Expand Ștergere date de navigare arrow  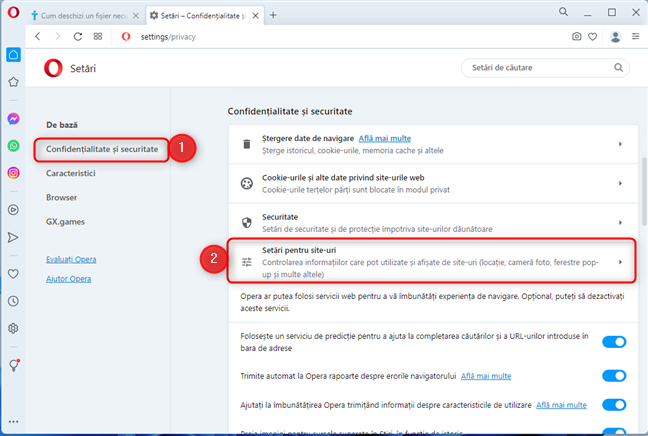click(620, 144)
